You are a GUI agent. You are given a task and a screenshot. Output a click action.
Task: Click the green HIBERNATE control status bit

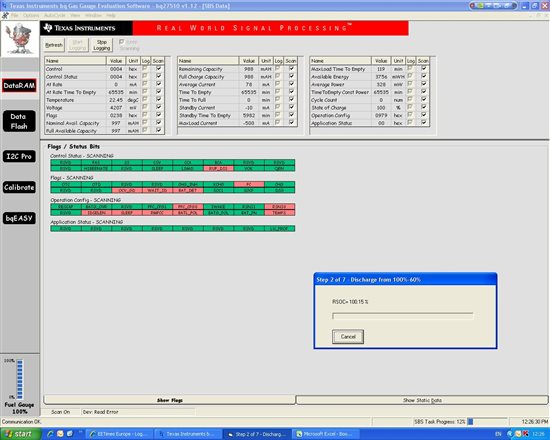point(96,168)
